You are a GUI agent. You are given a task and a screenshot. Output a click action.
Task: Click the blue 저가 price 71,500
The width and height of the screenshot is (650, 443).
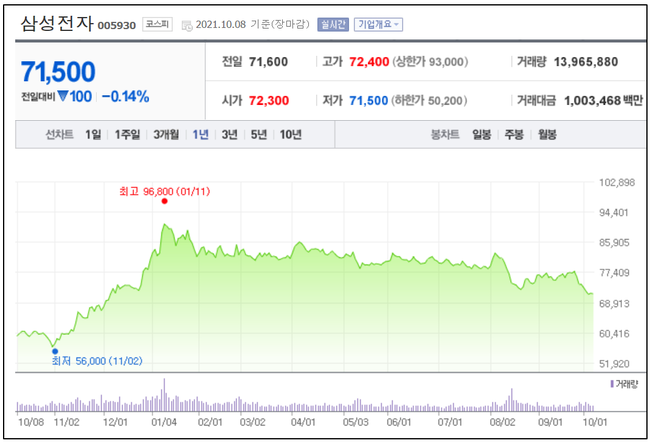click(x=369, y=101)
